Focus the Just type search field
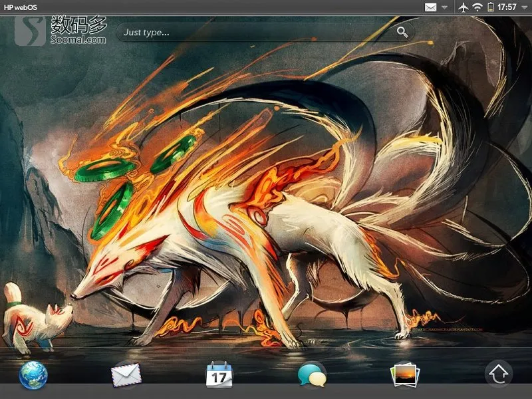Image resolution: width=532 pixels, height=399 pixels. tap(265, 32)
